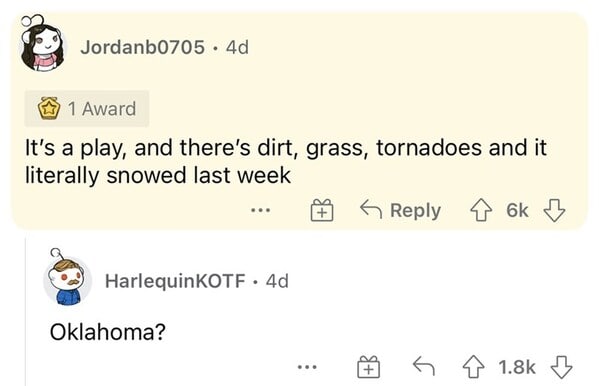Upvote the Oklahoma reply with 1.8k votes

pyautogui.click(x=474, y=367)
